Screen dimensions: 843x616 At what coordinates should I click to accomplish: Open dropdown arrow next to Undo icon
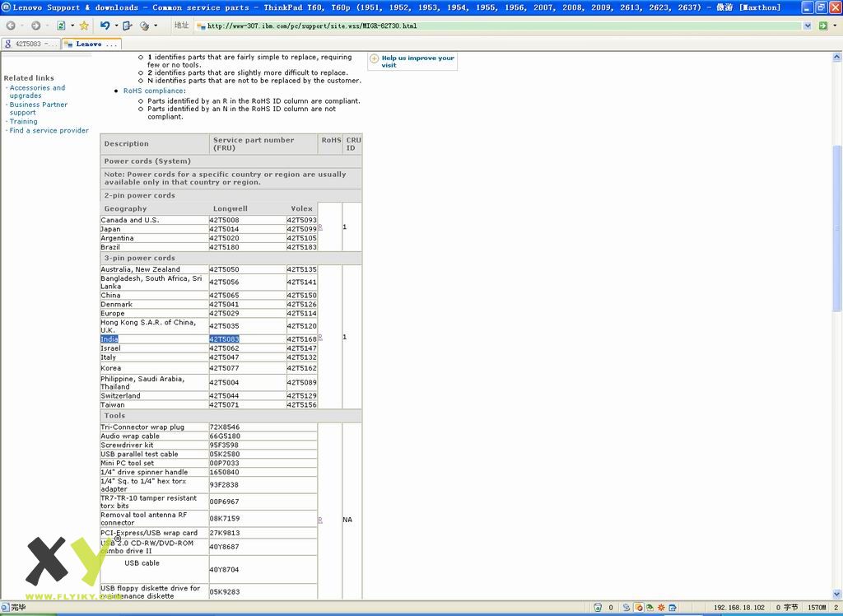(x=116, y=26)
